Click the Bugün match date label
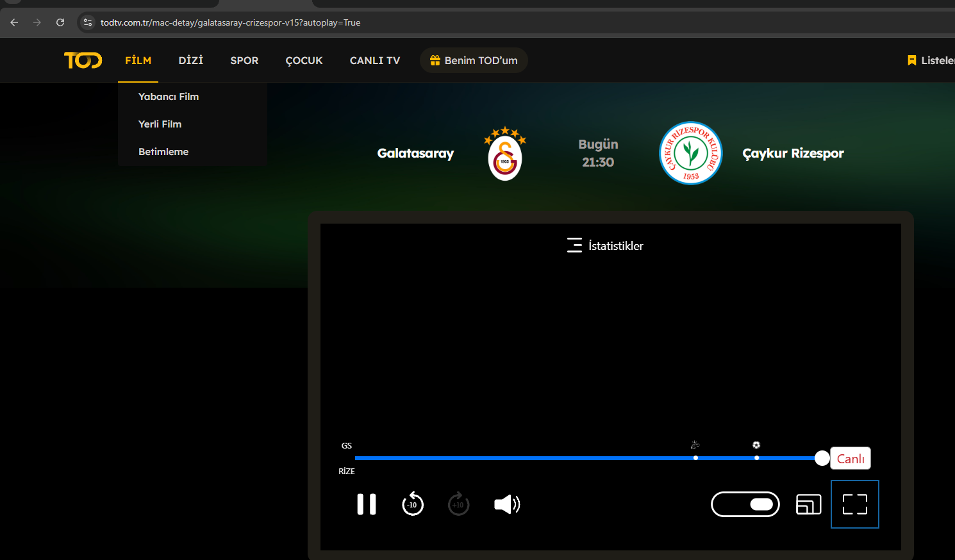The height and width of the screenshot is (560, 955). point(599,144)
